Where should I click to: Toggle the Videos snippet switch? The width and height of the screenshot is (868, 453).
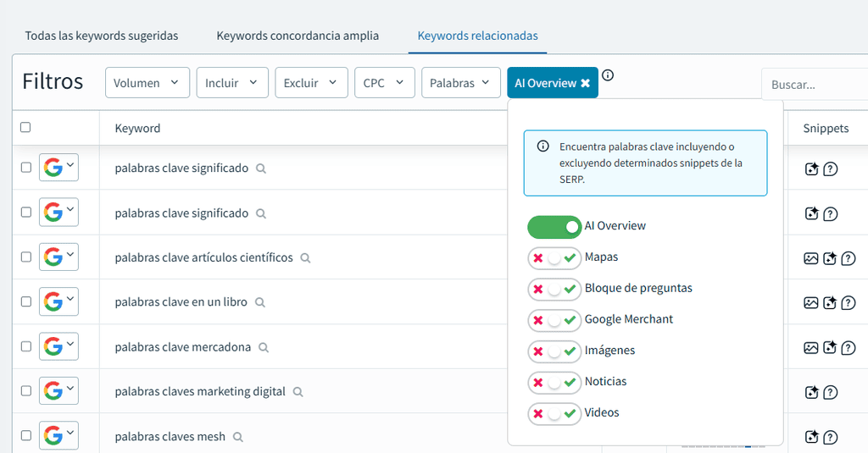554,413
